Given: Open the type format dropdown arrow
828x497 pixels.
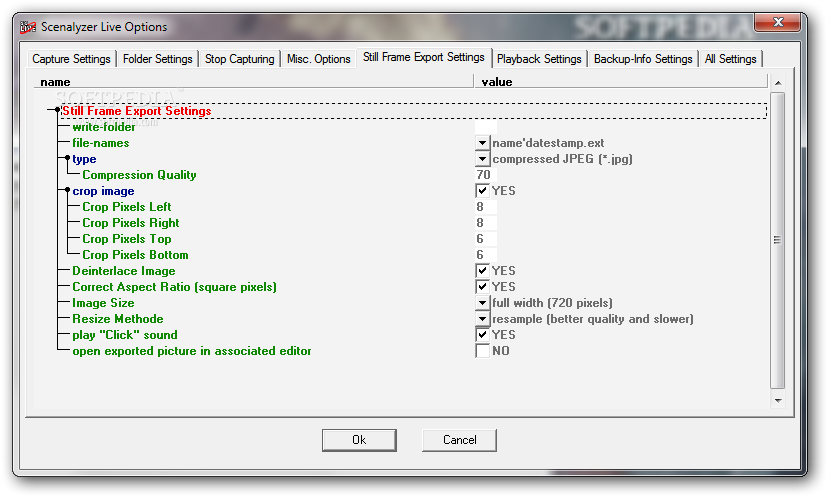Looking at the screenshot, I should (482, 159).
